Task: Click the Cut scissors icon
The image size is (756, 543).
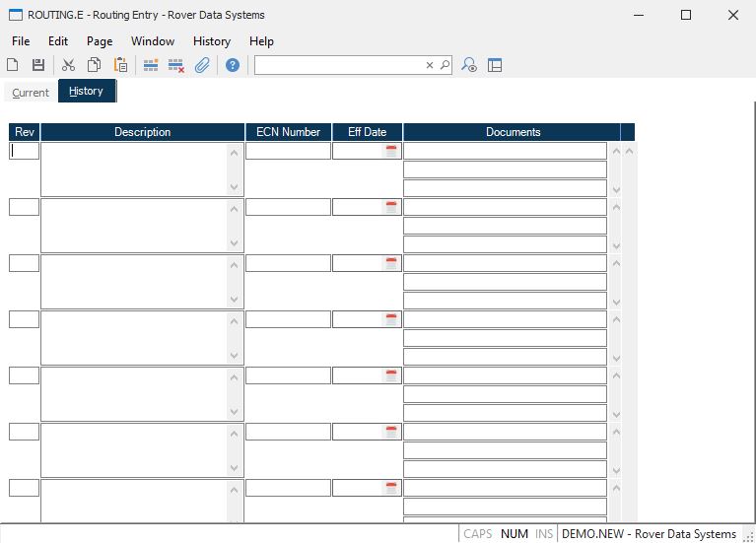Action: (68, 65)
